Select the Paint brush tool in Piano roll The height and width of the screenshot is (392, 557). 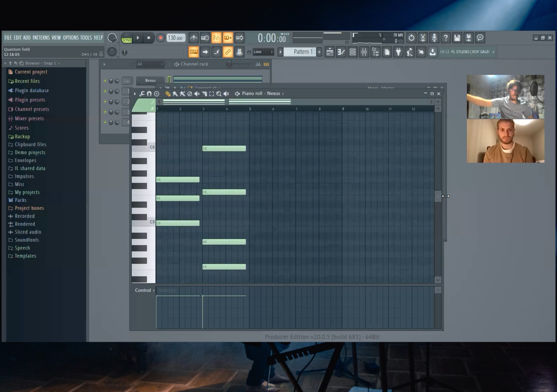pos(175,94)
